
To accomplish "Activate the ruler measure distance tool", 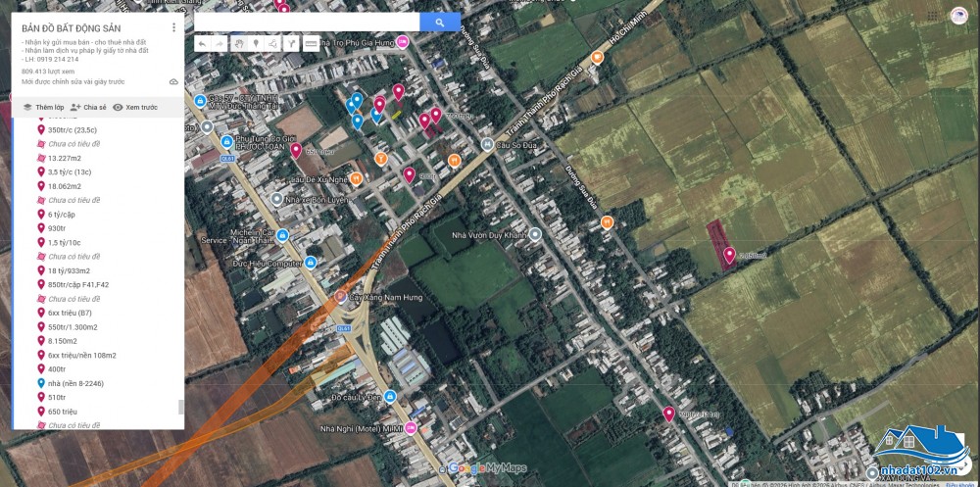I will 311,44.
